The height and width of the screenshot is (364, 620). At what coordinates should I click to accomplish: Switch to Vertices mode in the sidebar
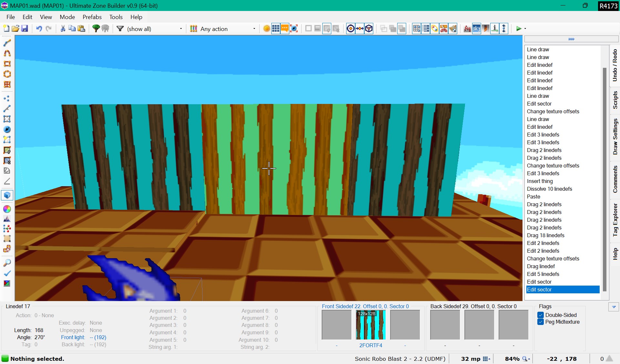(7, 98)
